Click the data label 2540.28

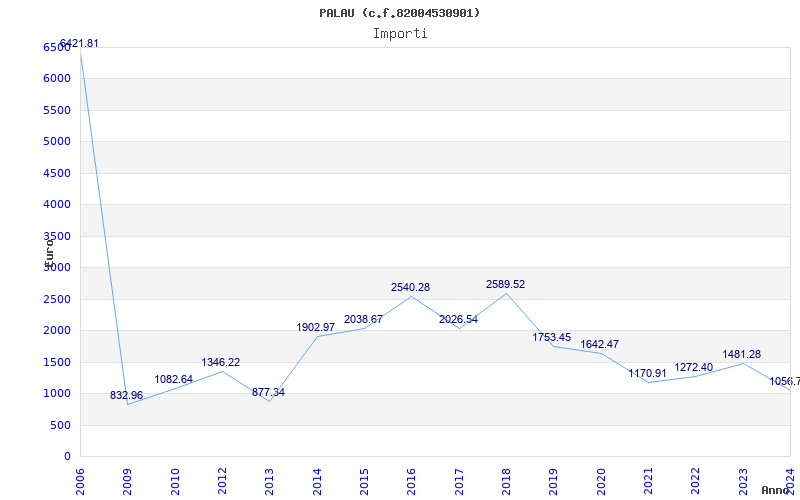point(411,287)
